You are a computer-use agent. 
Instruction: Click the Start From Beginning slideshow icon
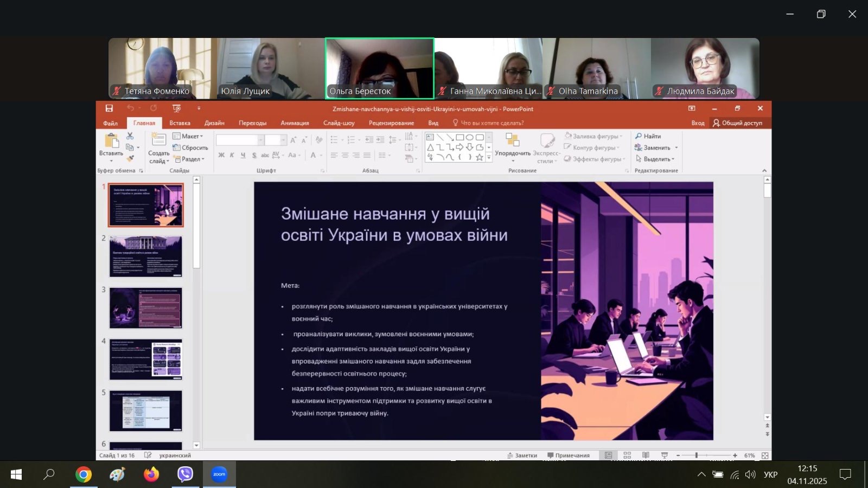tap(176, 108)
